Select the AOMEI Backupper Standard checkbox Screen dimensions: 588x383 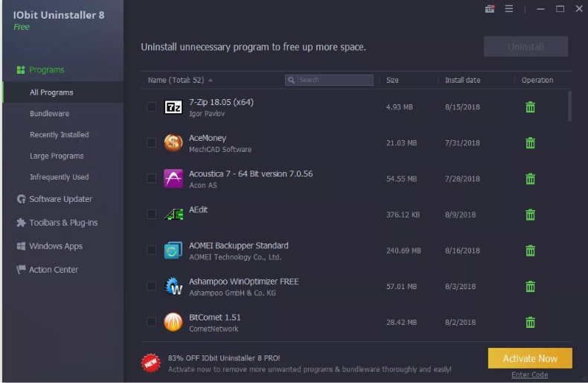coord(152,250)
